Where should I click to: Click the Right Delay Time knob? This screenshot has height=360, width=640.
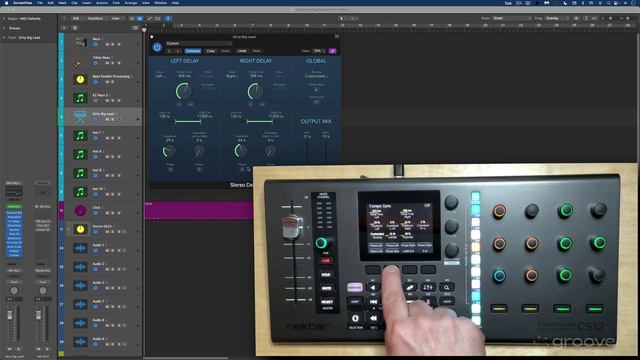point(256,91)
